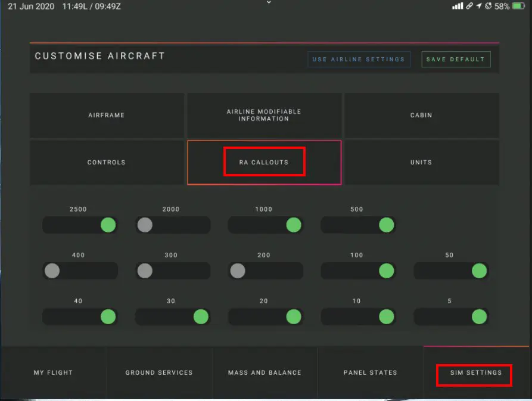Toggle the 1000 RA callout switch
Image resolution: width=532 pixels, height=401 pixels.
pos(265,225)
